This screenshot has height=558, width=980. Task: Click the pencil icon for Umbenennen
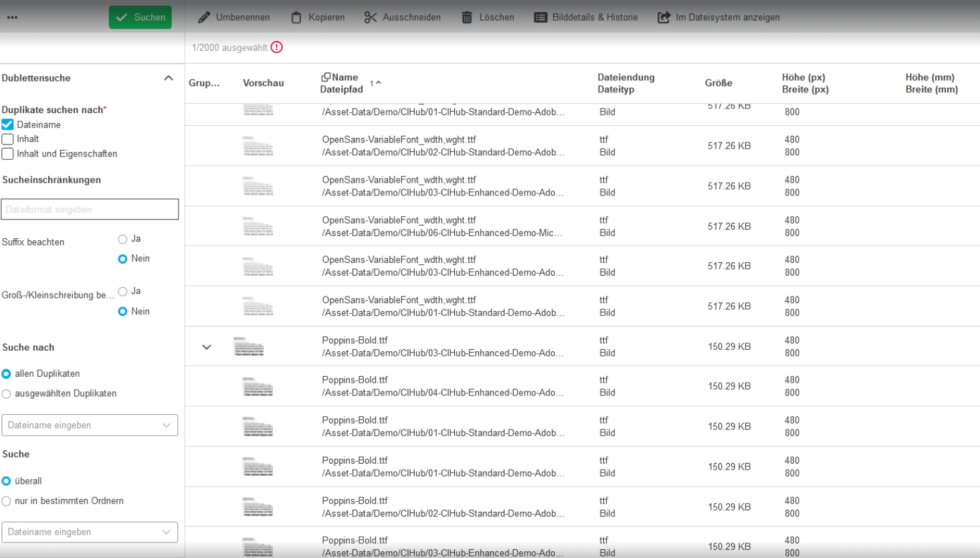click(204, 17)
